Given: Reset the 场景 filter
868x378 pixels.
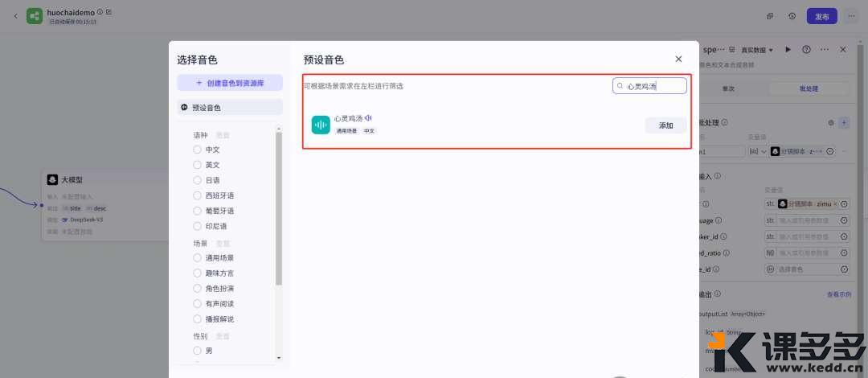Looking at the screenshot, I should [223, 244].
